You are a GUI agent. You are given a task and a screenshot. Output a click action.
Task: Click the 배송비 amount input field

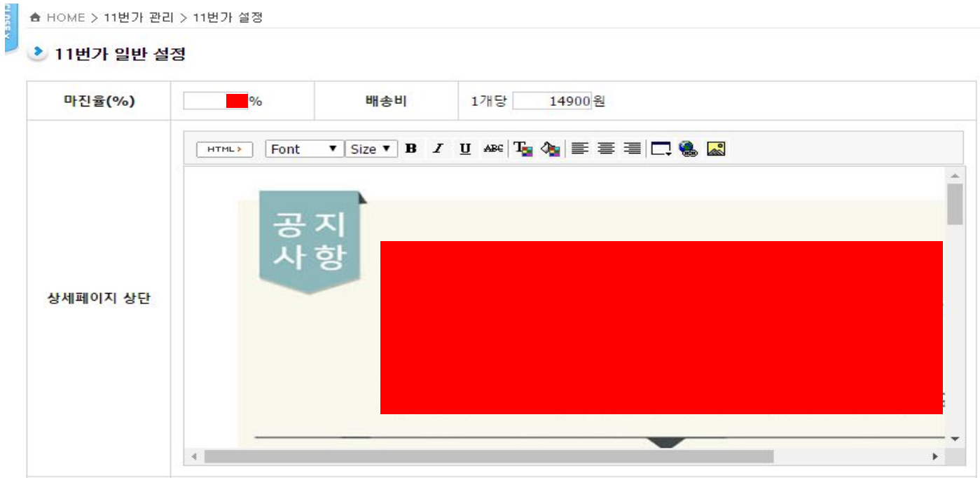coord(552,101)
